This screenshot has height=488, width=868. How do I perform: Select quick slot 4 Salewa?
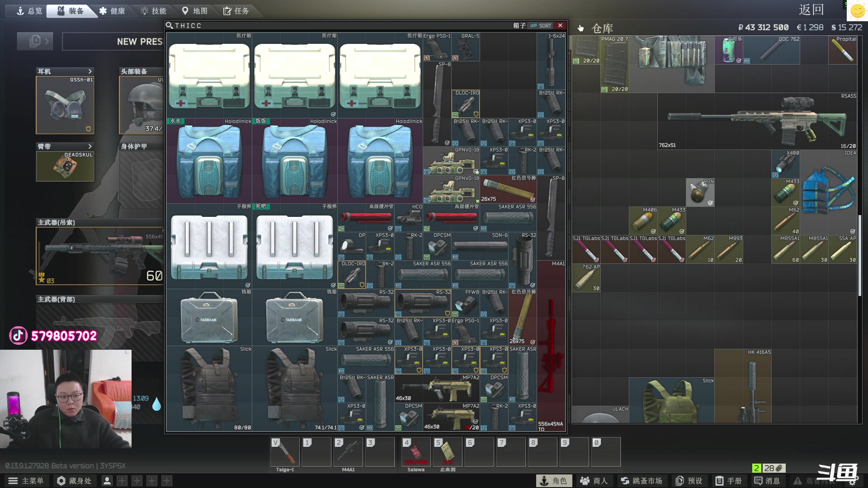416,452
